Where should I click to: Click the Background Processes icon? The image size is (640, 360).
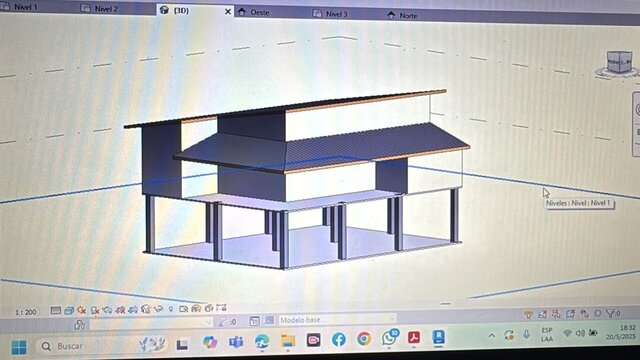click(598, 313)
